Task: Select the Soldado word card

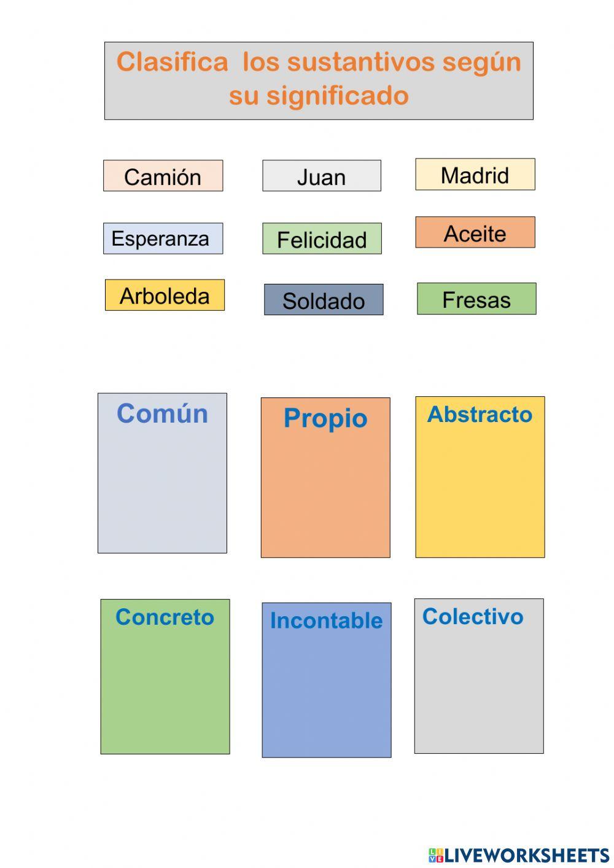Action: point(324,300)
